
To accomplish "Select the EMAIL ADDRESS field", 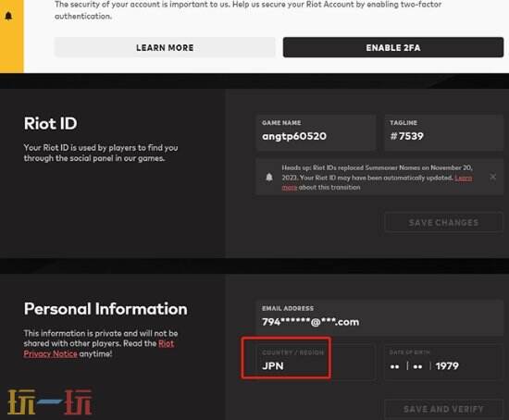I will (x=379, y=317).
